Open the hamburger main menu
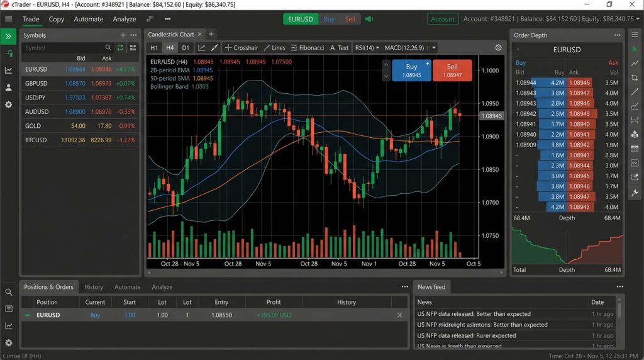 (x=8, y=19)
